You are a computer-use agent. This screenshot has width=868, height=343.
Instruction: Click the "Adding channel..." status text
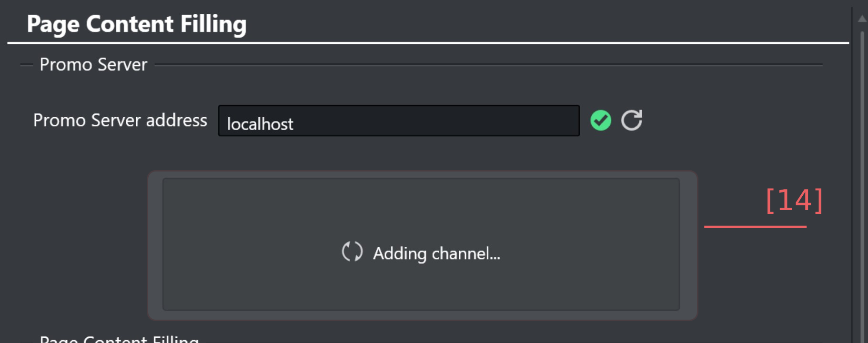coord(436,253)
